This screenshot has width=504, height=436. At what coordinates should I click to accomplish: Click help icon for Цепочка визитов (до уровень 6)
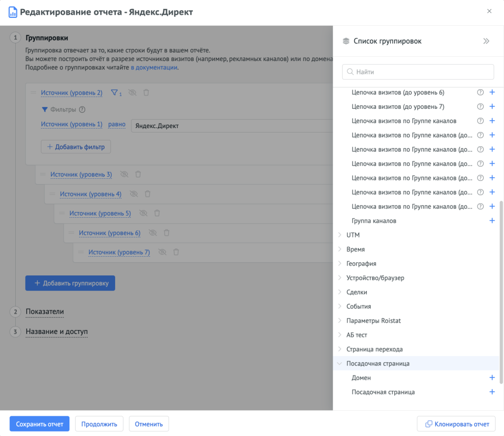tap(480, 92)
